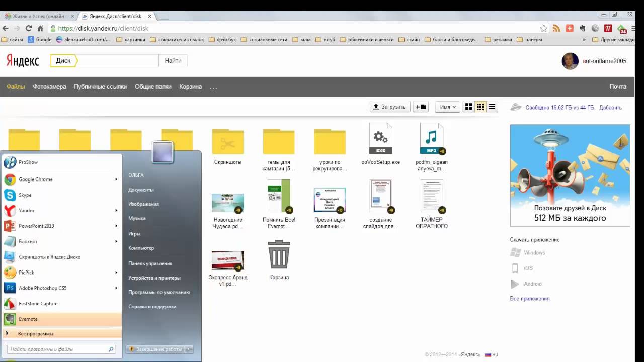The image size is (644, 362).
Task: Open the Имя sort dropdown
Action: [447, 107]
